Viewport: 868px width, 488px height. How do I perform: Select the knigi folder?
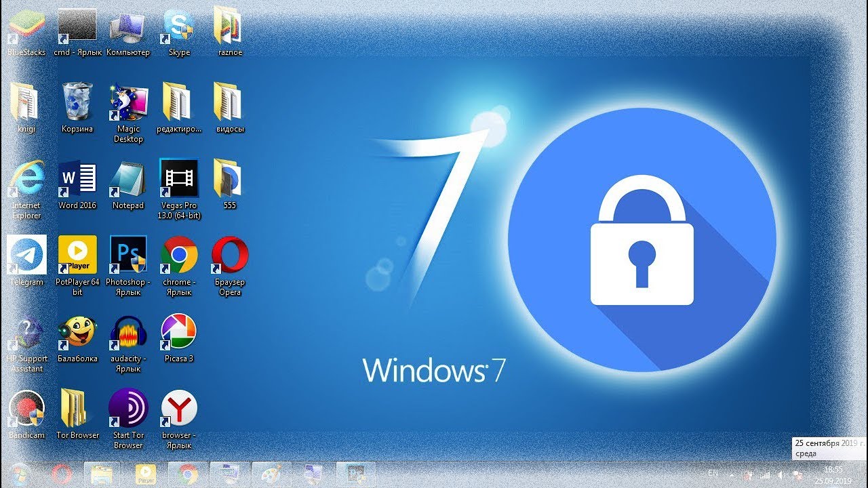(26, 108)
